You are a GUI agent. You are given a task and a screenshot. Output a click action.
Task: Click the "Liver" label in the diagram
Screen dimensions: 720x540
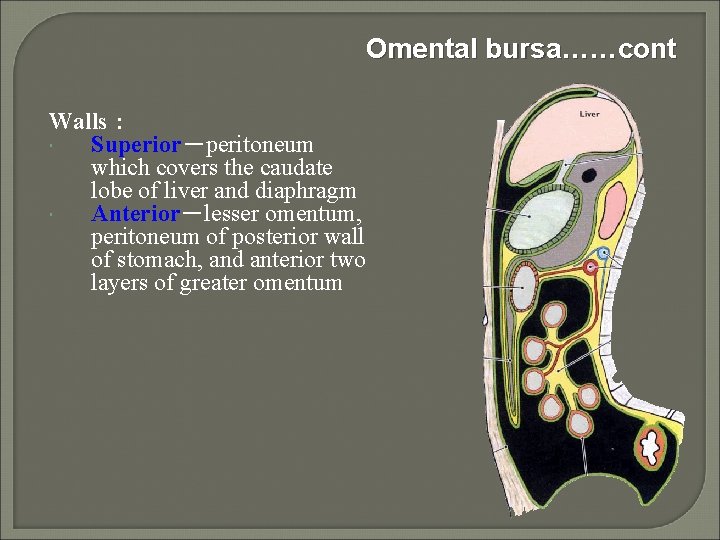click(x=589, y=114)
